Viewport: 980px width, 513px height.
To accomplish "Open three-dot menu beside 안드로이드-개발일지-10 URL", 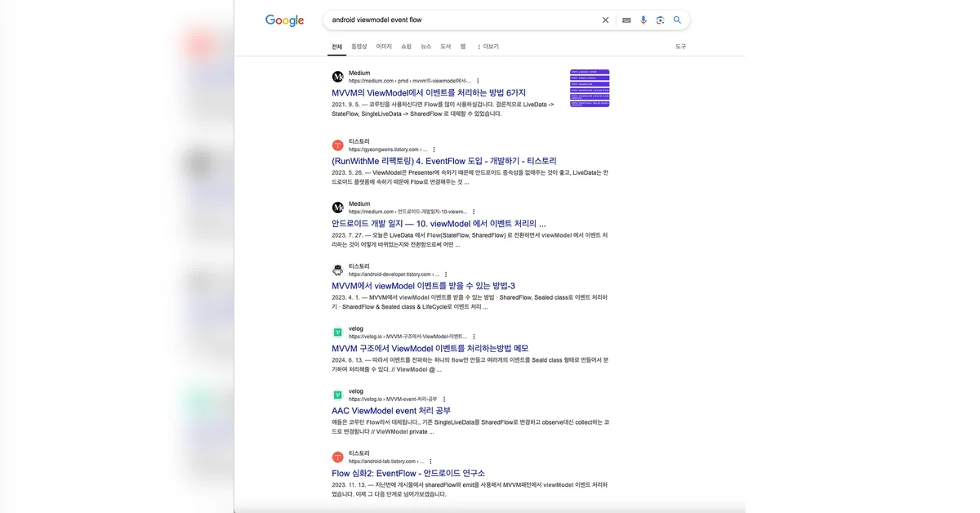I will pyautogui.click(x=474, y=212).
